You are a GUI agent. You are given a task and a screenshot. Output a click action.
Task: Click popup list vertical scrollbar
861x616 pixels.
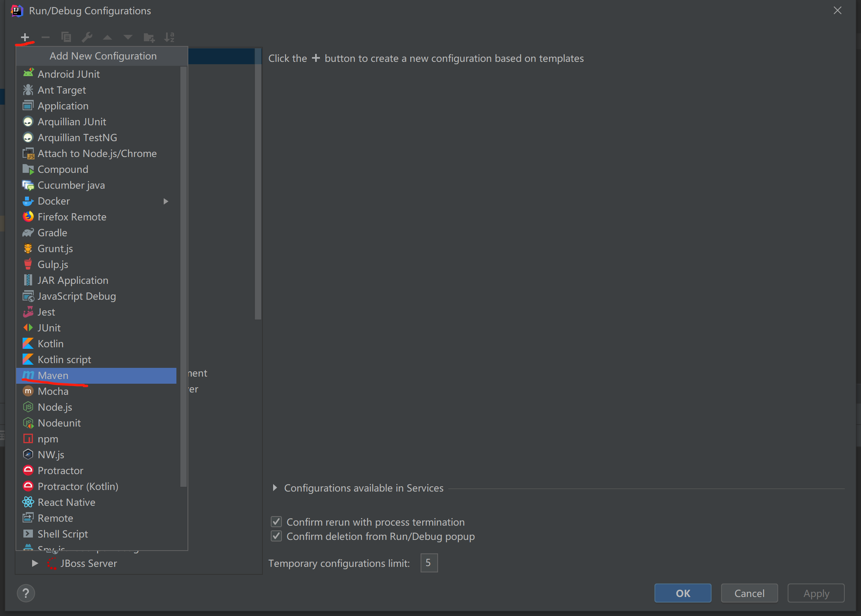tap(183, 277)
